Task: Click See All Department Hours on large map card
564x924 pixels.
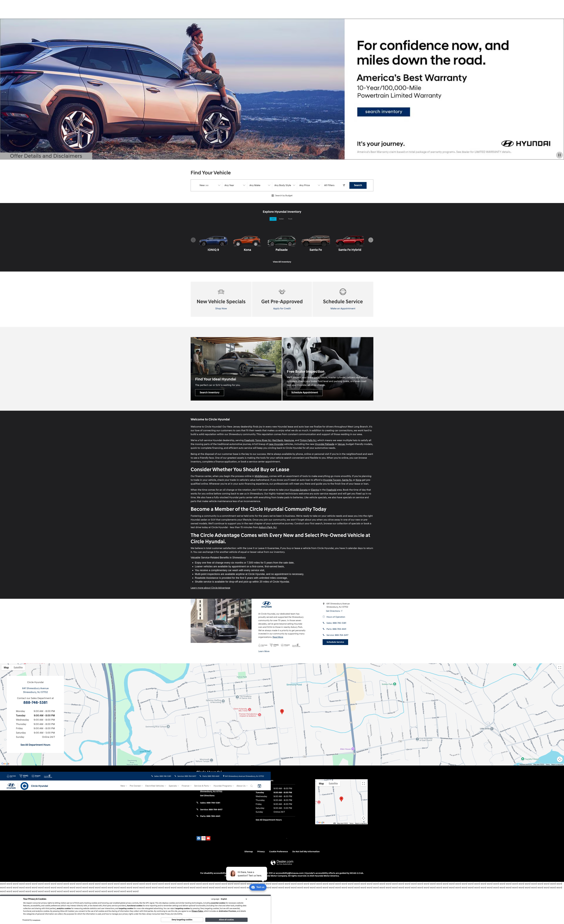Action: tap(35, 745)
